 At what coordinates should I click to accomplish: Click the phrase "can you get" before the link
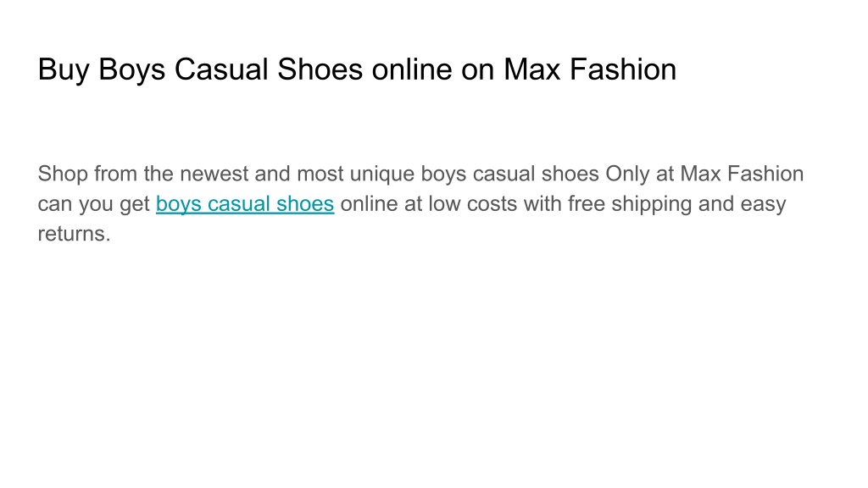click(x=93, y=204)
